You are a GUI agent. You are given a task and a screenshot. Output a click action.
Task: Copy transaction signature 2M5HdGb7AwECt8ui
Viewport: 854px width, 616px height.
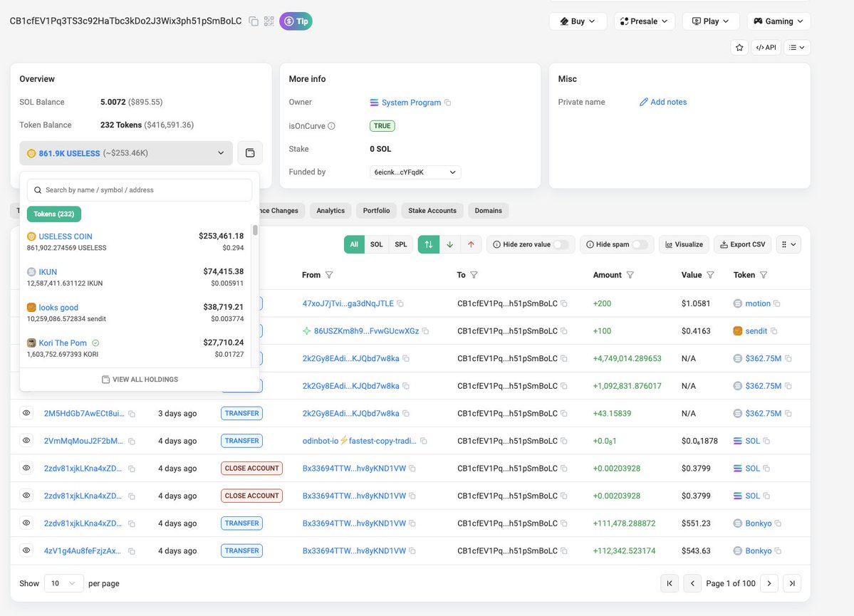(x=131, y=414)
